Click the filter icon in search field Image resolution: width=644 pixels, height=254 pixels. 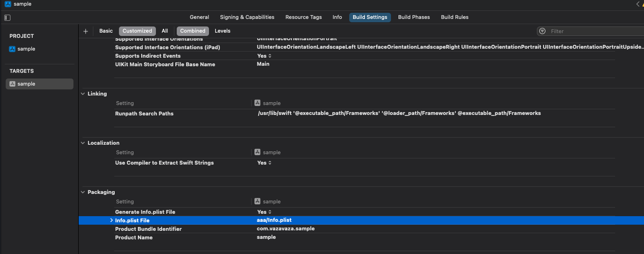543,31
